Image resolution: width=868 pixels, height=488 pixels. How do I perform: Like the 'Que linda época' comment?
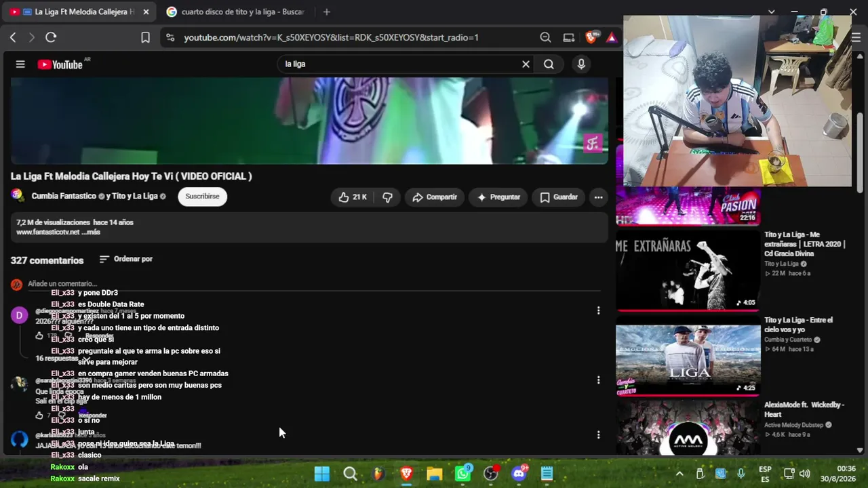click(39, 415)
